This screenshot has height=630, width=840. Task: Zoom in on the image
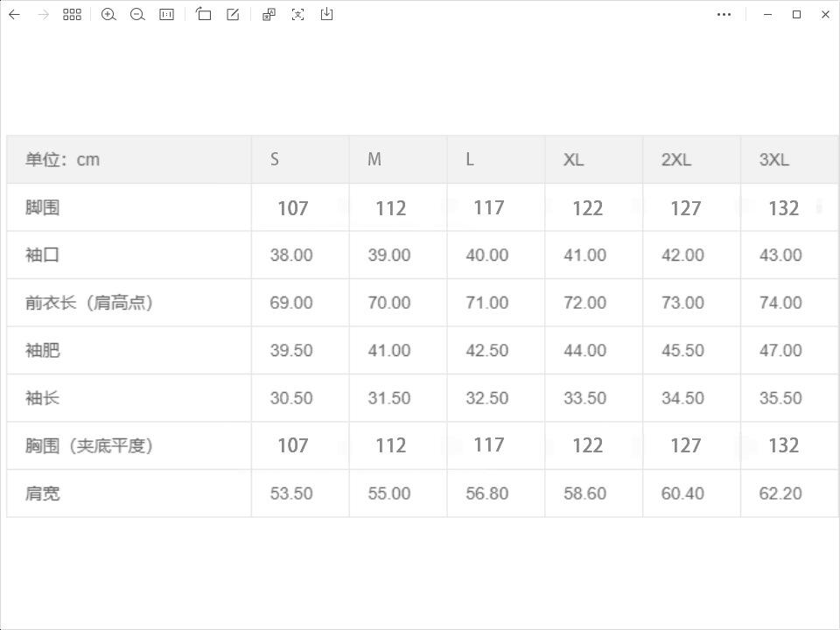[108, 15]
